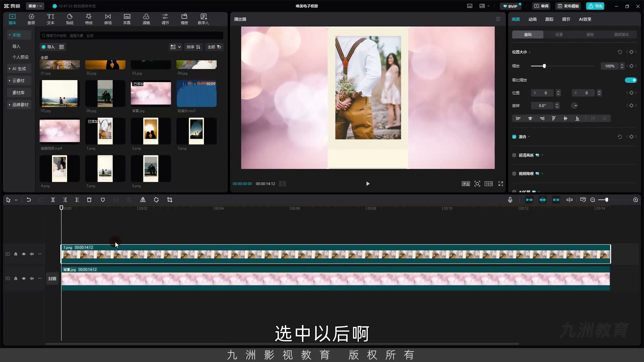Uncheck the 混合 blend checkbox

pos(514,137)
